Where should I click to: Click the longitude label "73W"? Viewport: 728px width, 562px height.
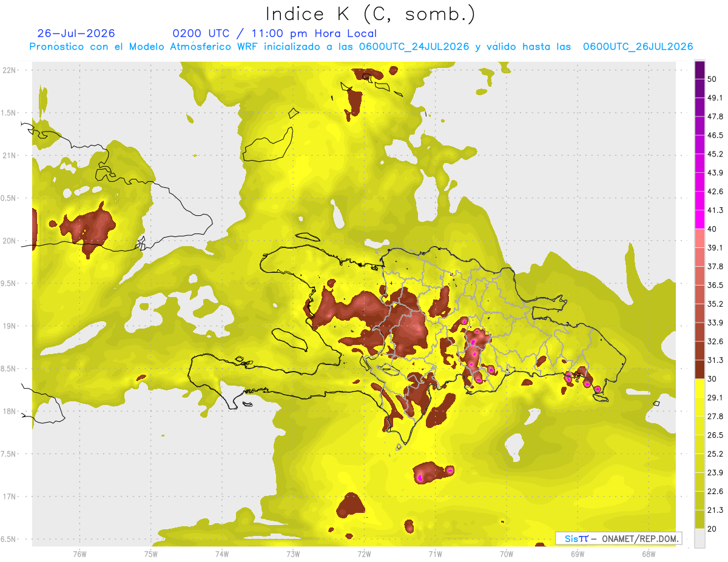click(293, 554)
